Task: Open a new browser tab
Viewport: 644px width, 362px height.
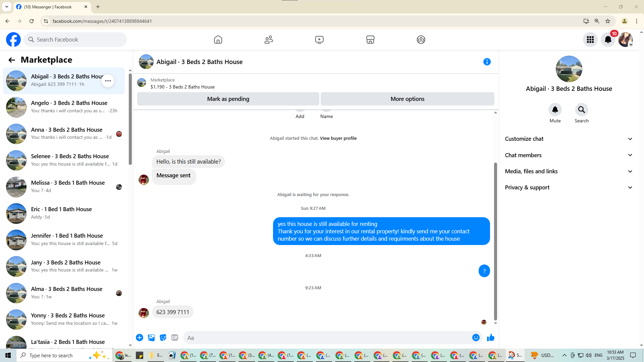Action: pos(98,7)
